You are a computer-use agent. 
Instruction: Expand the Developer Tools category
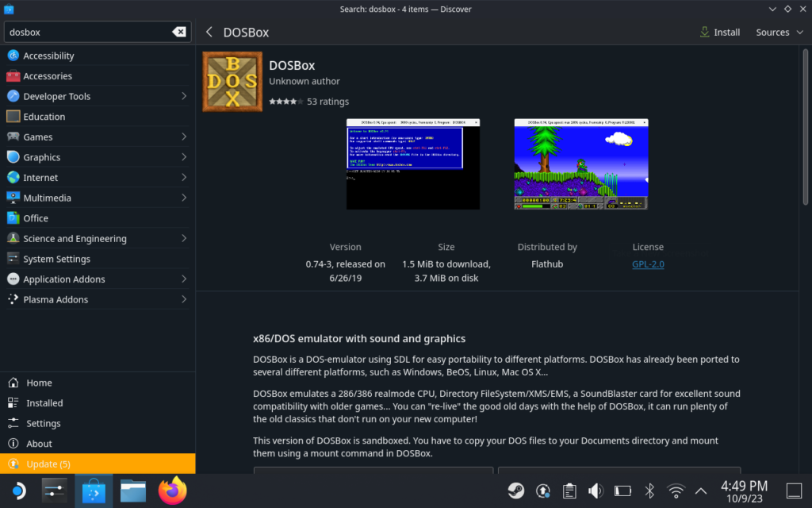click(184, 96)
